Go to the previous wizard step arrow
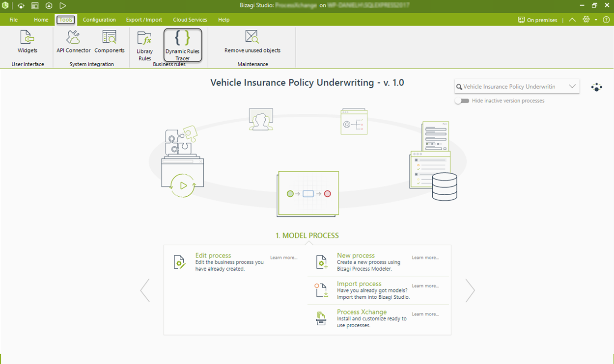This screenshot has height=364, width=614. 145,290
